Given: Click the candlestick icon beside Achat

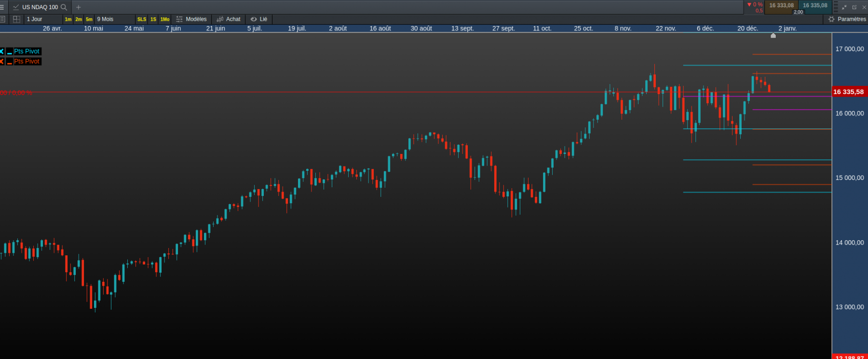Looking at the screenshot, I should tap(220, 19).
